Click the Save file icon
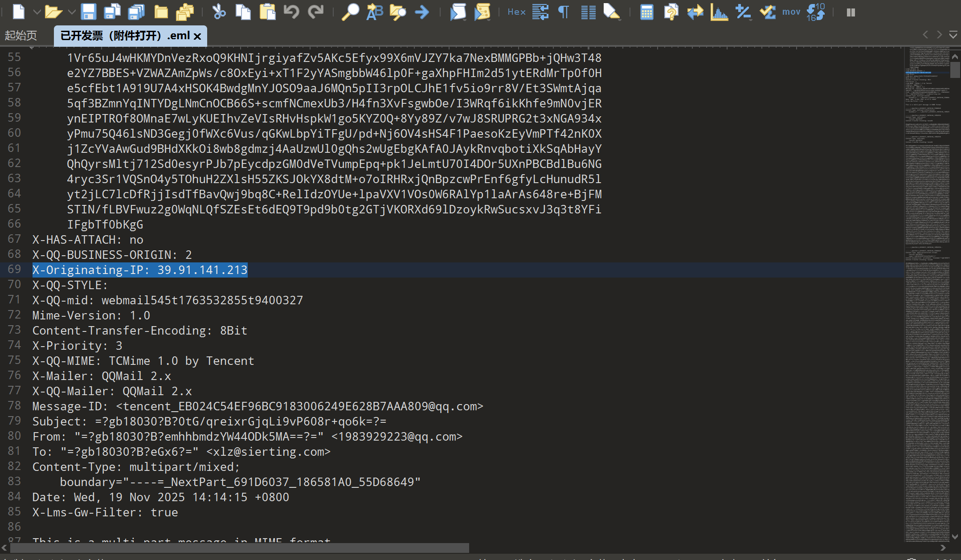 pos(88,12)
